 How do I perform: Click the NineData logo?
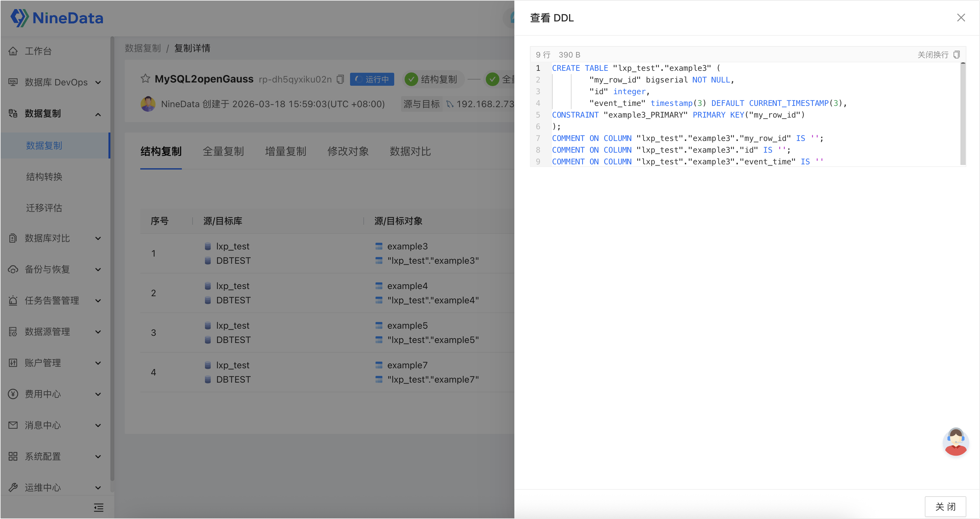(x=57, y=18)
